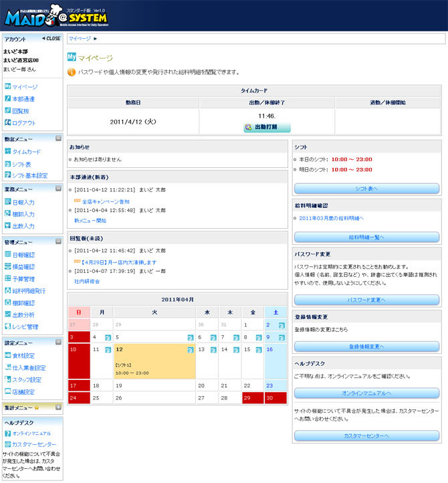This screenshot has height=483, width=448.
Task: Click the レシピ管理 icon
Action: (8, 326)
